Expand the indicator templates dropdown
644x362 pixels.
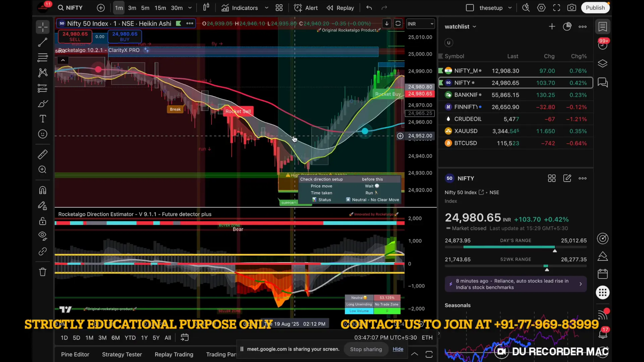267,8
